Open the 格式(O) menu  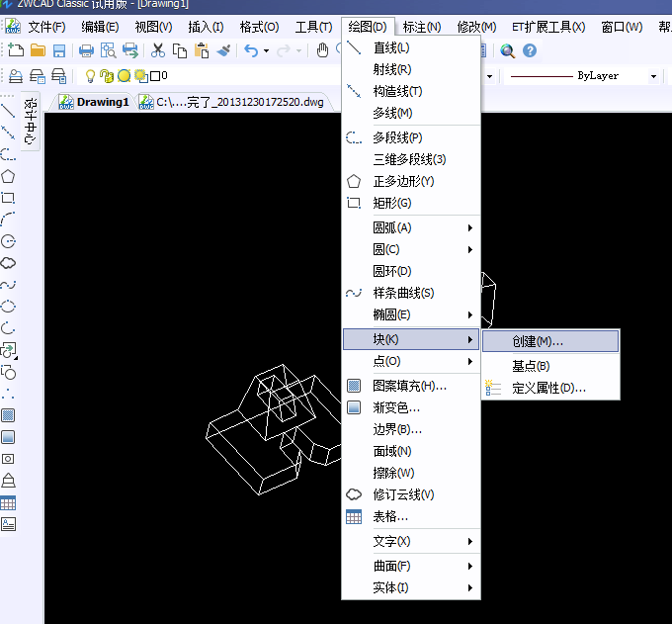[x=258, y=27]
